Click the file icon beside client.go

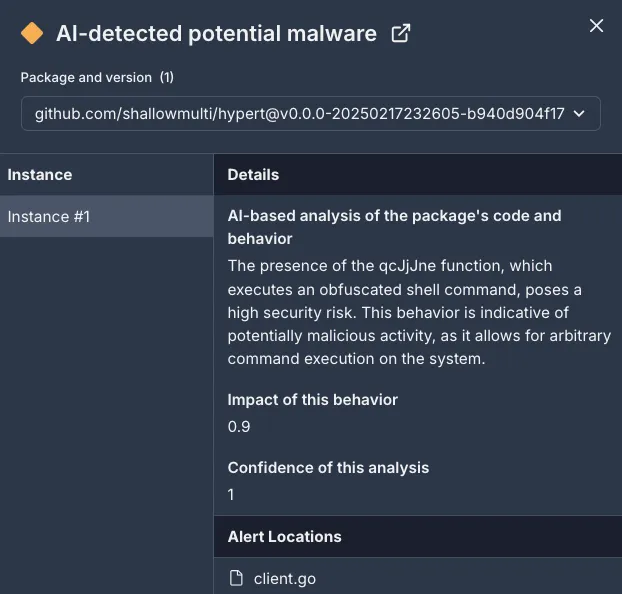click(x=236, y=578)
